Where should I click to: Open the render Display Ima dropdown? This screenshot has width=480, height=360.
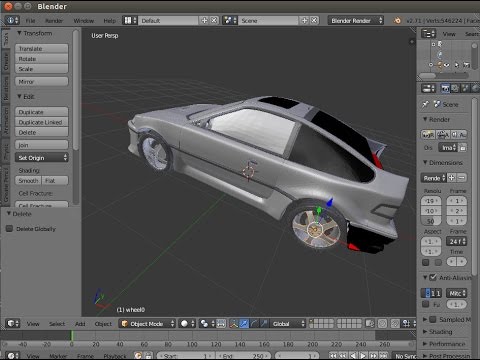click(448, 148)
